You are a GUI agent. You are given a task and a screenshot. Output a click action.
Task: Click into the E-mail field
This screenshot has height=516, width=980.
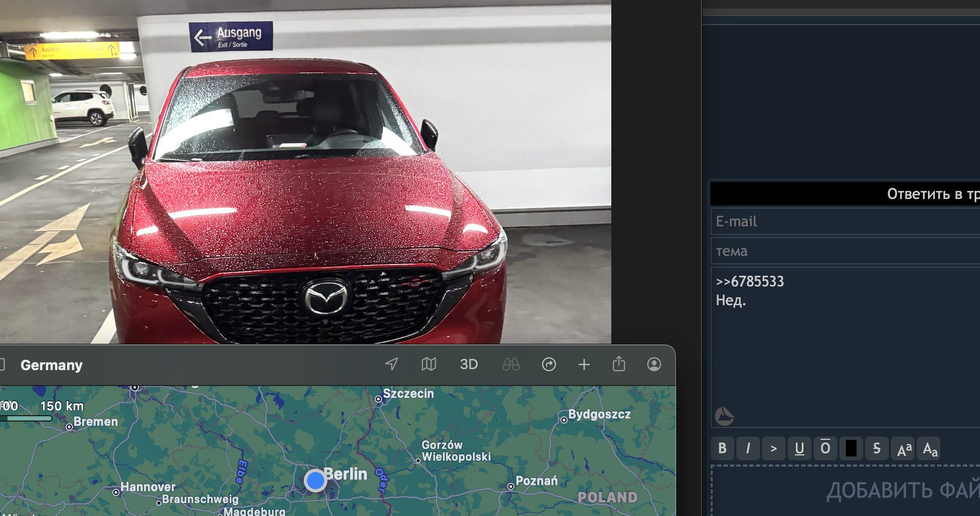pos(845,221)
